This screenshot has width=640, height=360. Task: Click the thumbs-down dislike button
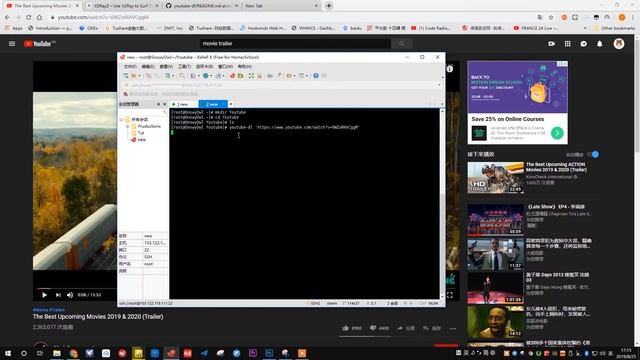(373, 328)
